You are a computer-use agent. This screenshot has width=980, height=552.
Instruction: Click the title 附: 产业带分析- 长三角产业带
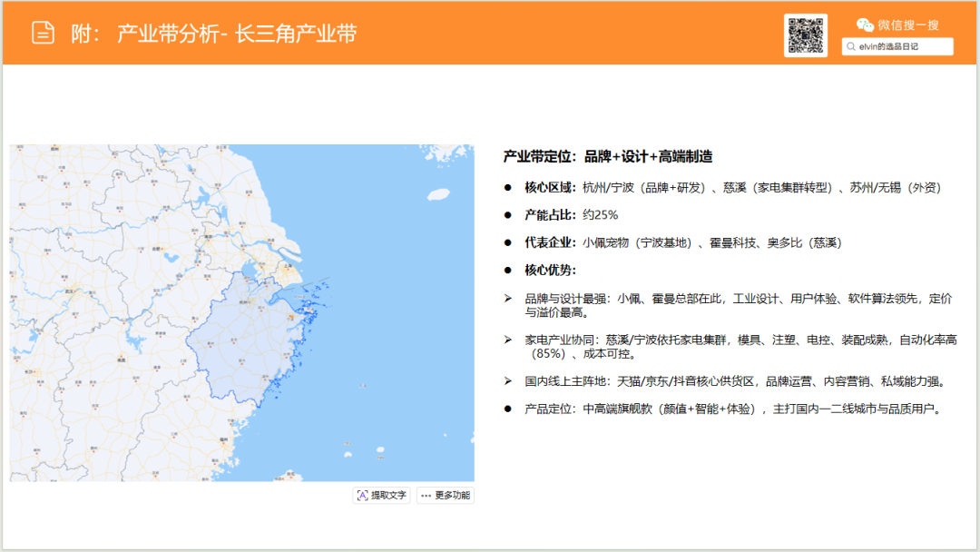(214, 33)
